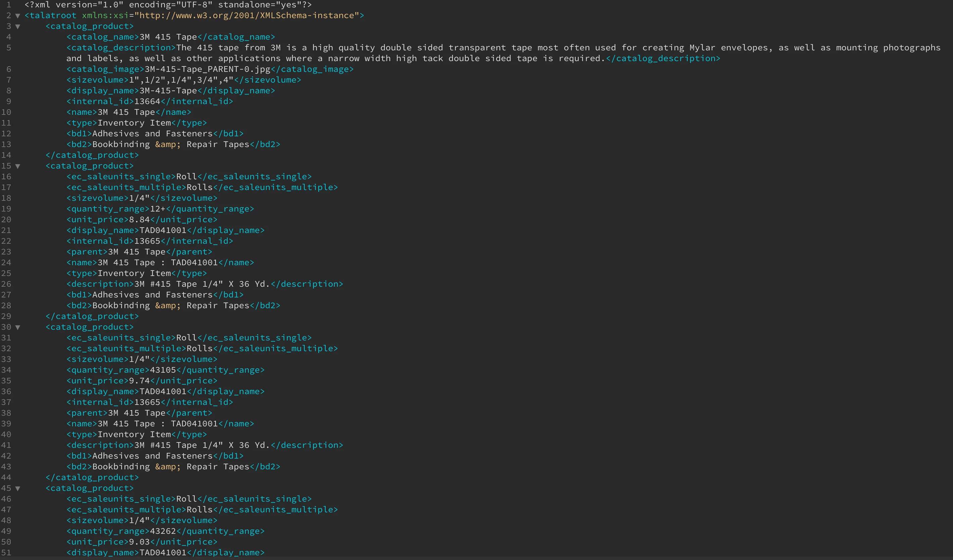
Task: Collapse catalog_product block at line 45
Action: click(x=17, y=488)
